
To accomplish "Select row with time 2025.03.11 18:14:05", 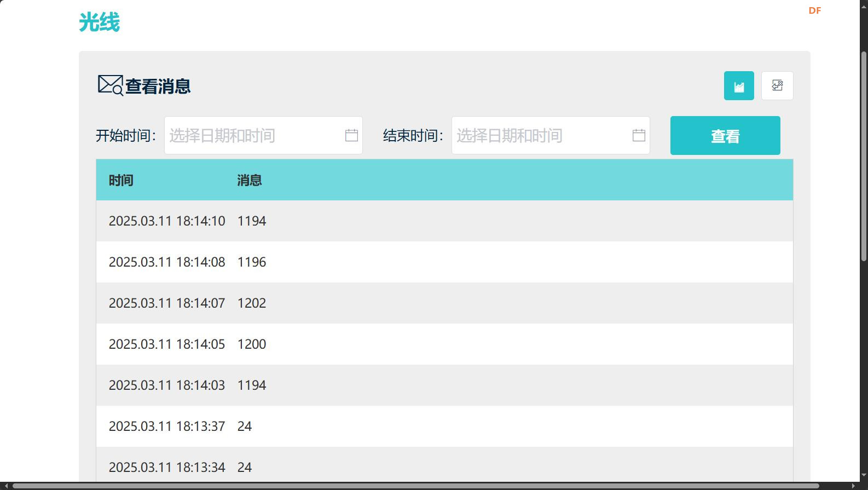I will click(x=444, y=344).
